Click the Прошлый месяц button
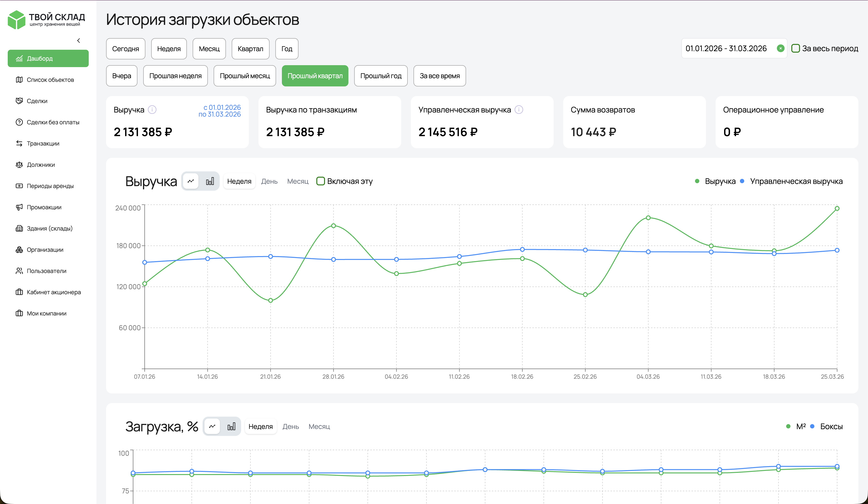 pyautogui.click(x=245, y=76)
